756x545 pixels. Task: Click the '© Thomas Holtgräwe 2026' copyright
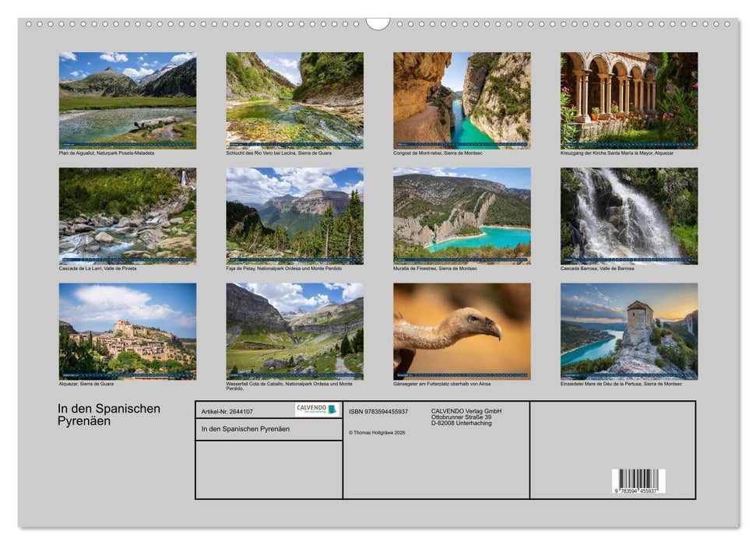point(377,433)
